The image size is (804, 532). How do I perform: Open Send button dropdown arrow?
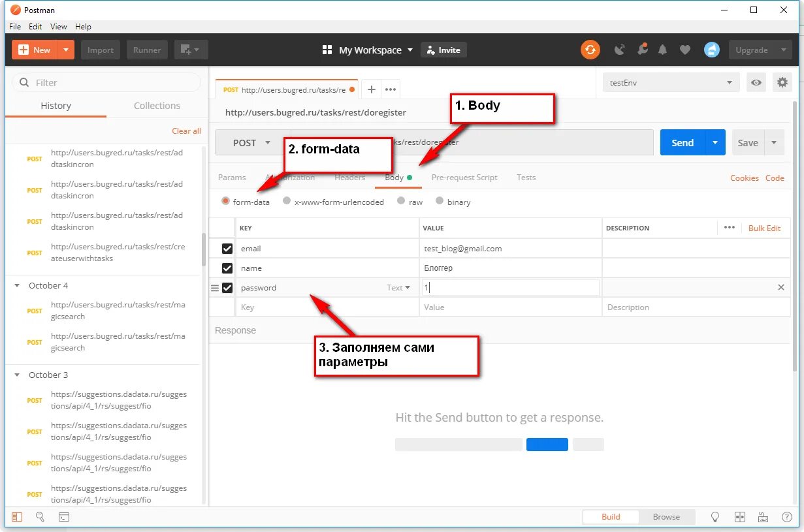point(715,142)
